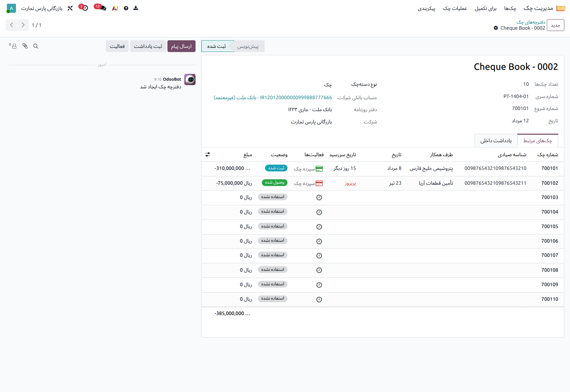Screen dimensions: 570x392
Task: Click ارسال پیام button
Action: [x=181, y=46]
